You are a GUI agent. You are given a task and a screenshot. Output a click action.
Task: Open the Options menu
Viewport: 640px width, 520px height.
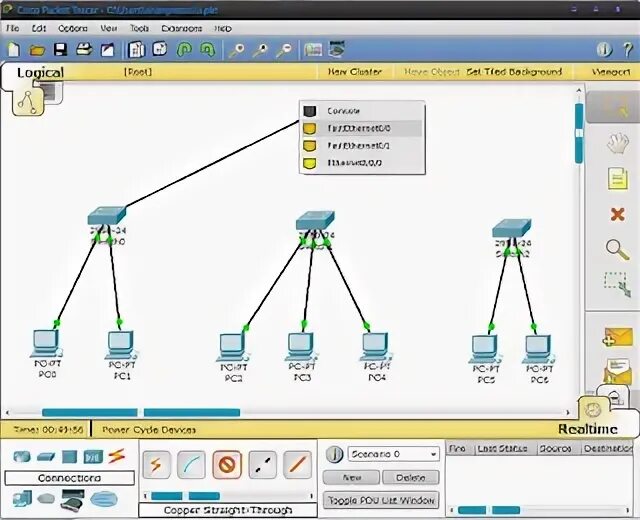73,28
